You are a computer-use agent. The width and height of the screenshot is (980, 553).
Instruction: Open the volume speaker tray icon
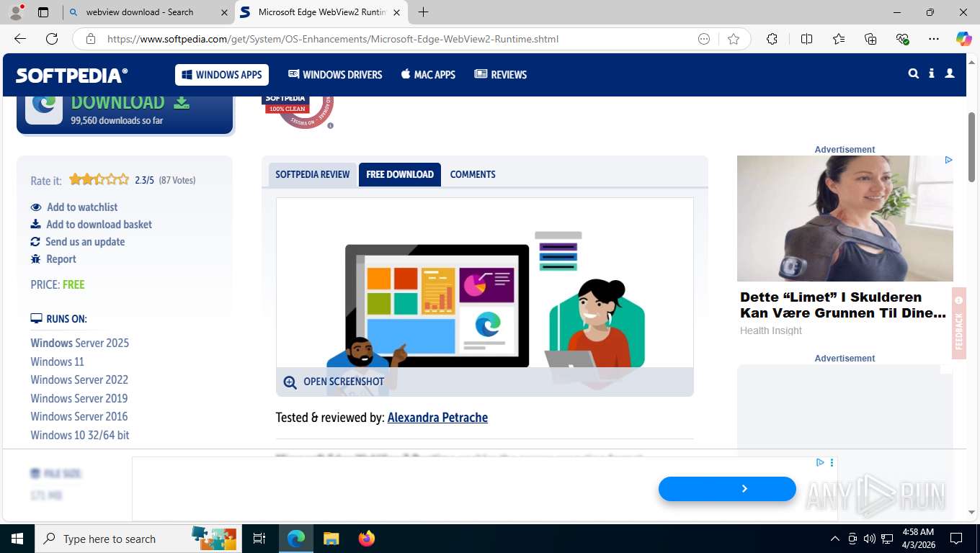(870, 539)
